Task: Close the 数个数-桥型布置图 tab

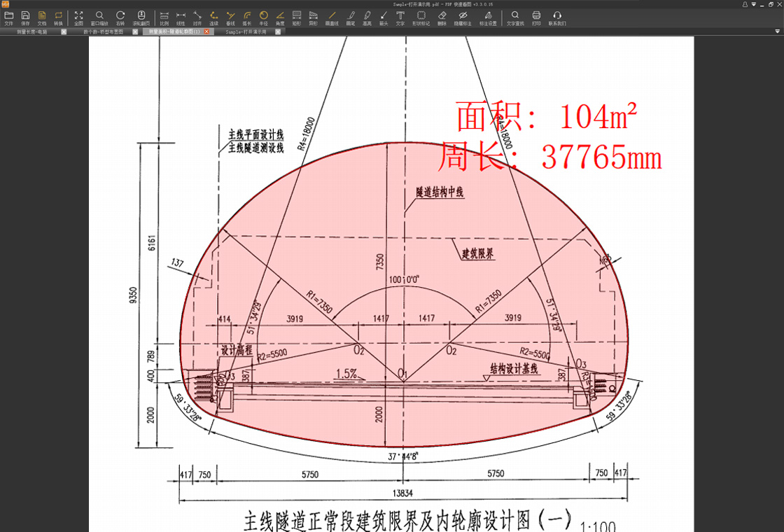Action: tap(135, 31)
